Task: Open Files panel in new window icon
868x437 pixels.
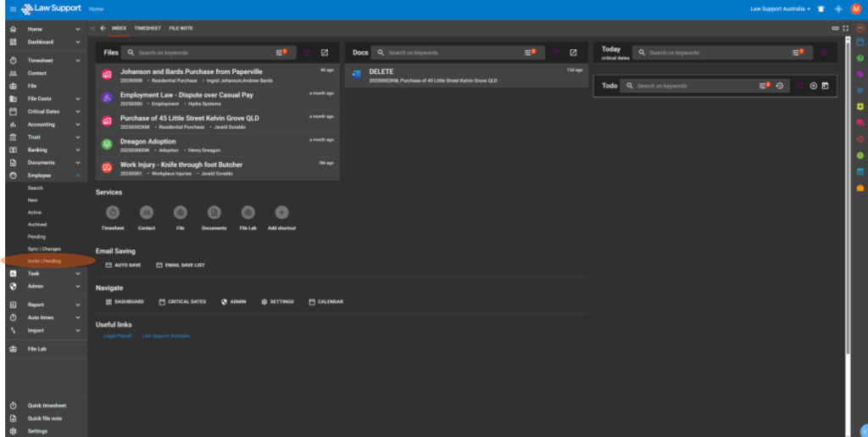Action: pyautogui.click(x=324, y=53)
